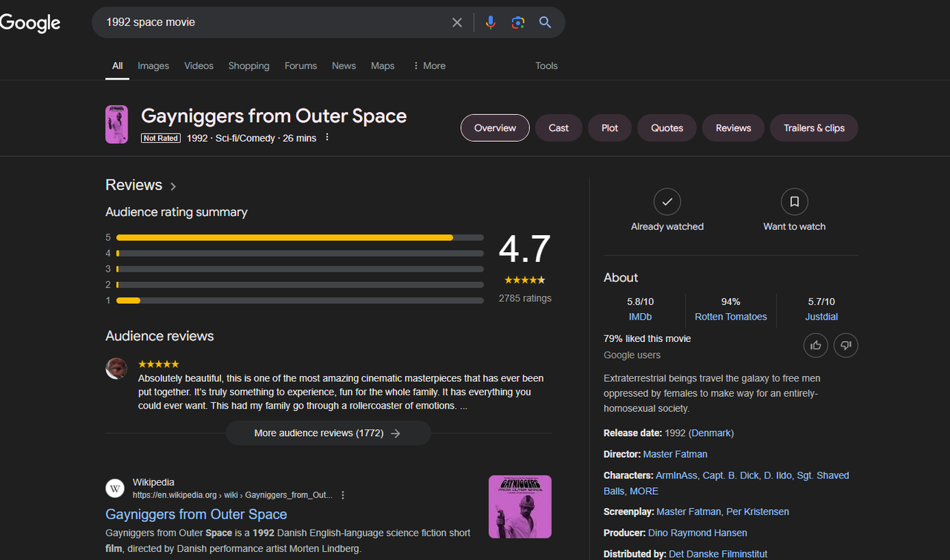The height and width of the screenshot is (560, 950).
Task: Select the Overview chip
Action: point(495,128)
